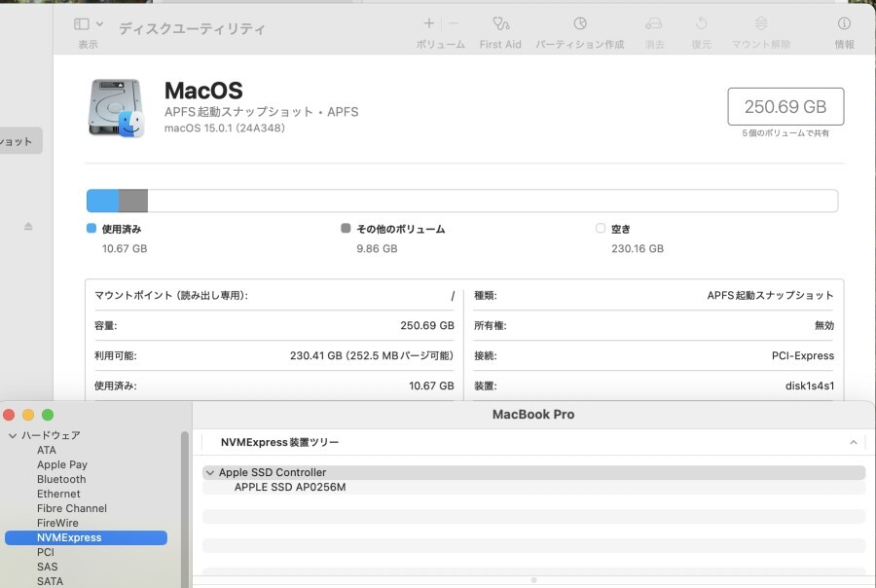Screen dimensions: 876x588
Task: Click the PCI-Express connection value
Action: click(803, 355)
